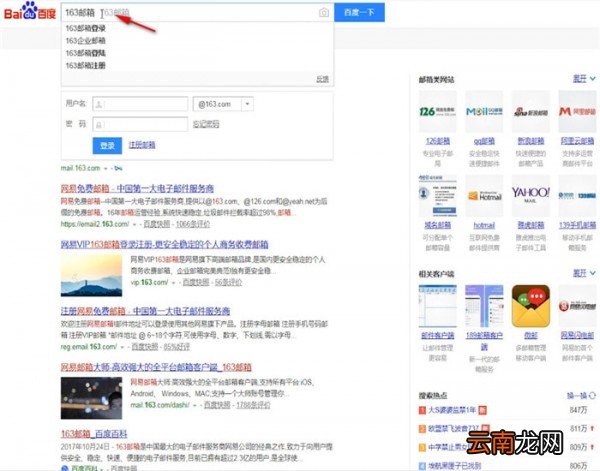The height and width of the screenshot is (471, 600).
Task: Expand arrow next to mail.163.com
Action: click(x=105, y=168)
